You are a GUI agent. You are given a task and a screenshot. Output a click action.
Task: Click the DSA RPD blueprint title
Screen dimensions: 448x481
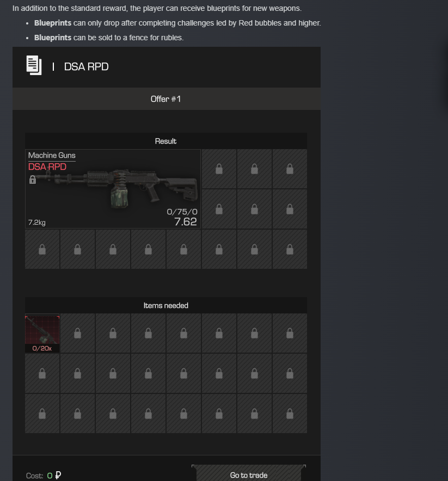click(86, 66)
